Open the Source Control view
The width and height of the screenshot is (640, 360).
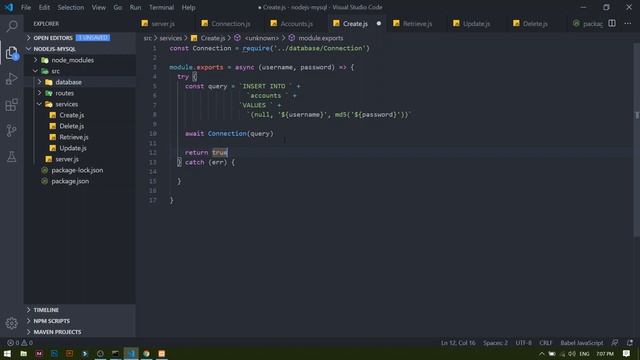coord(11,131)
